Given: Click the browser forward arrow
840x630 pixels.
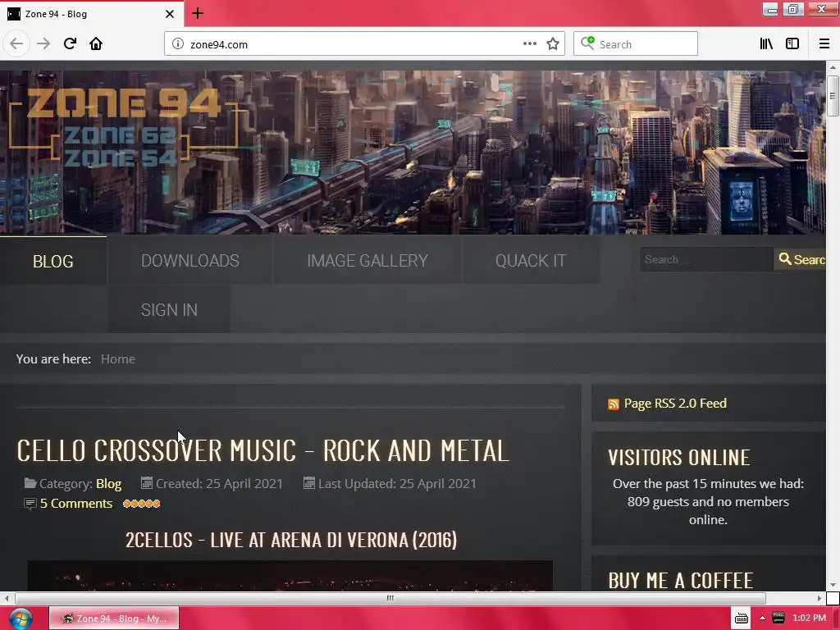Looking at the screenshot, I should [x=43, y=43].
